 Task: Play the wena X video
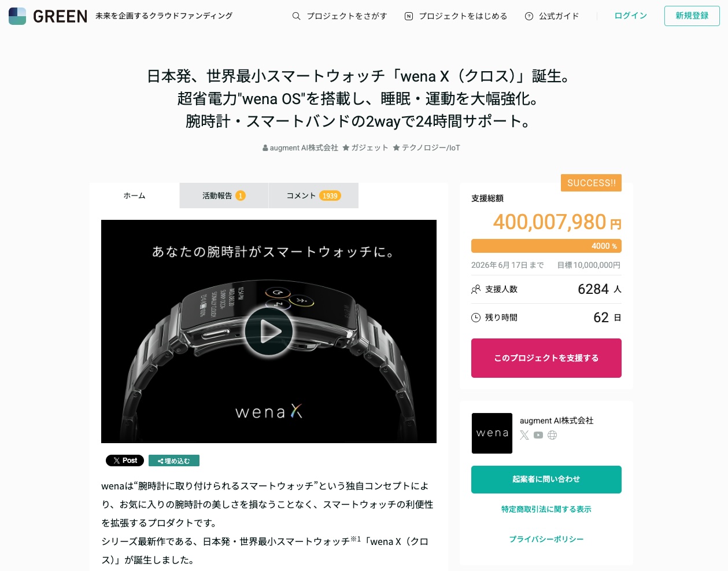point(268,331)
